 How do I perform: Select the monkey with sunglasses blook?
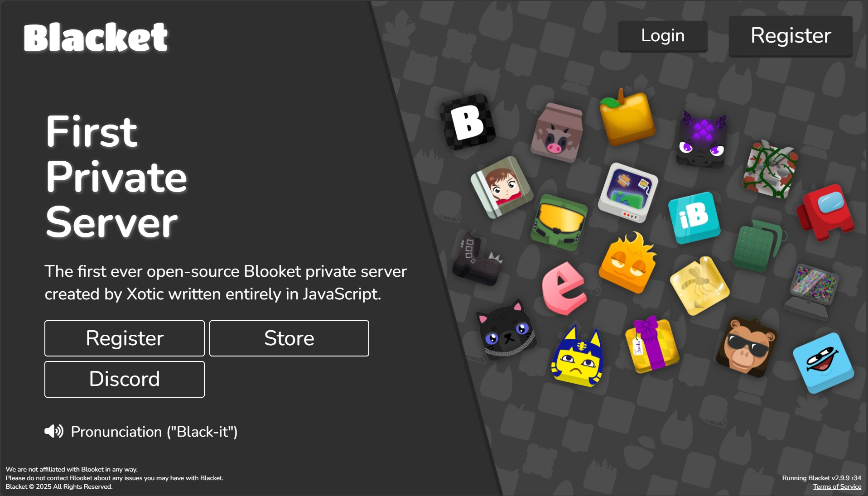747,347
